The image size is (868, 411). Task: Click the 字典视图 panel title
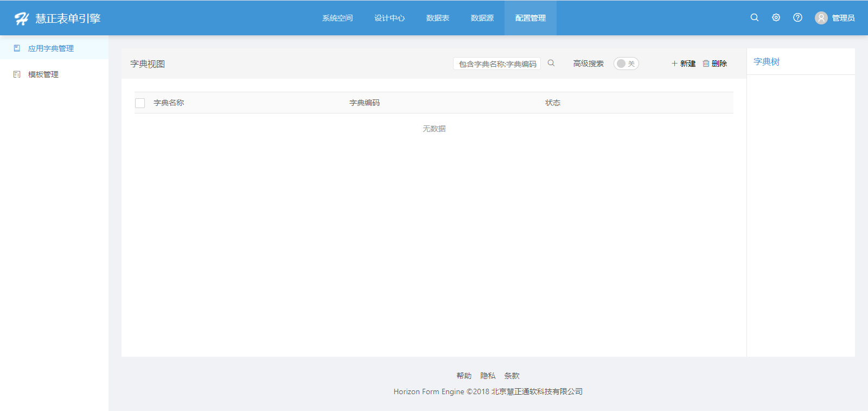pyautogui.click(x=148, y=64)
